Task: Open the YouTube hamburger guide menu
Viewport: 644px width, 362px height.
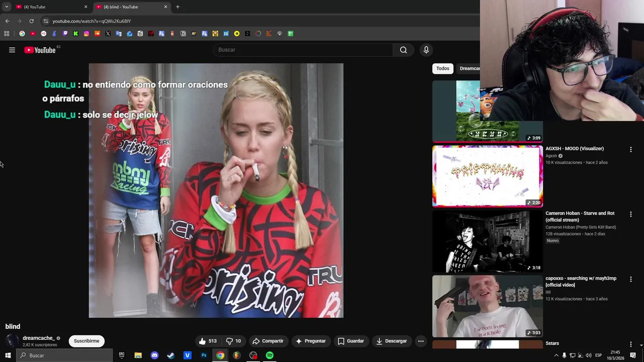Action: pos(12,50)
